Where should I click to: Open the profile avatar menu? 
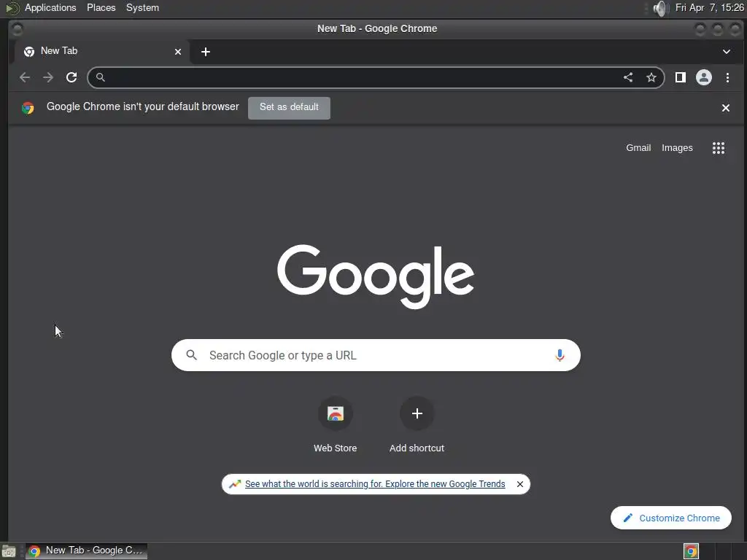click(704, 77)
